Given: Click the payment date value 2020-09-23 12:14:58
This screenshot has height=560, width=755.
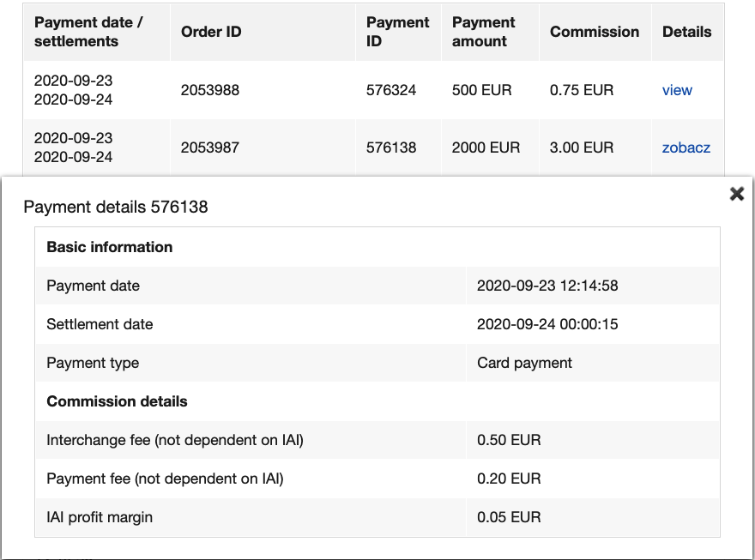Looking at the screenshot, I should tap(547, 286).
